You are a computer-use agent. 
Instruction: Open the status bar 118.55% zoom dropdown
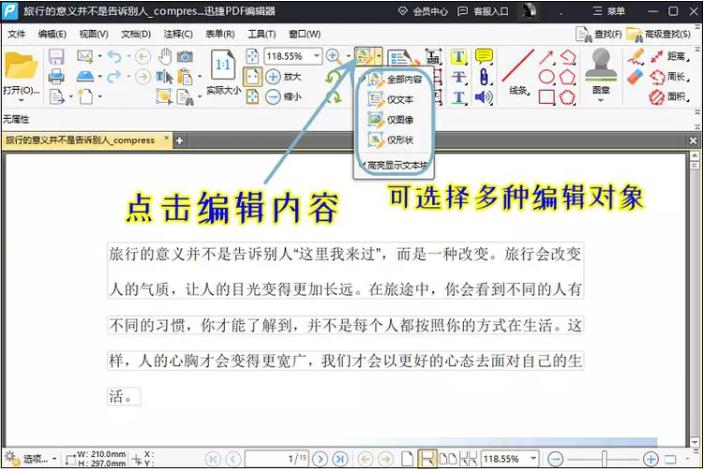click(x=533, y=459)
